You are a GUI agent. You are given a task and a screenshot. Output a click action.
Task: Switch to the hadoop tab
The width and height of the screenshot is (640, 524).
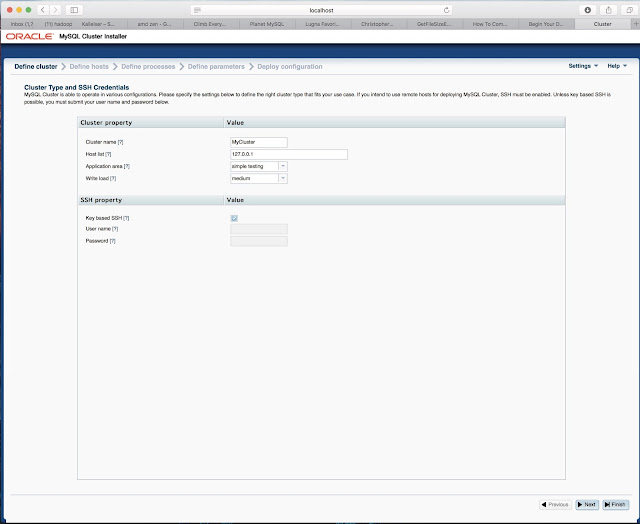click(x=58, y=24)
